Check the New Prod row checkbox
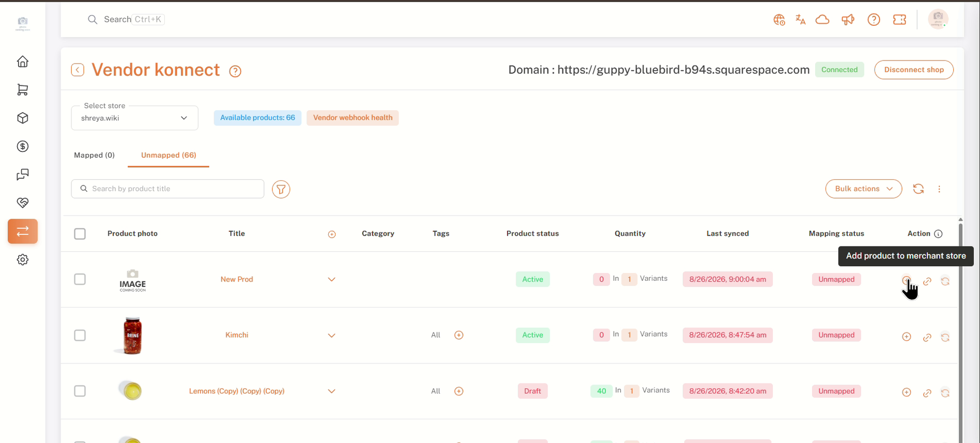Viewport: 980px width, 443px height. (80, 279)
